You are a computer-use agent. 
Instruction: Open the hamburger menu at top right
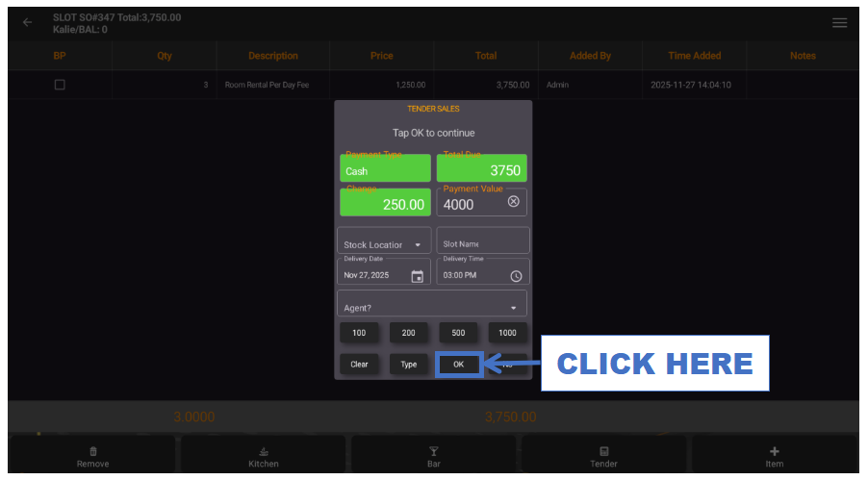839,23
